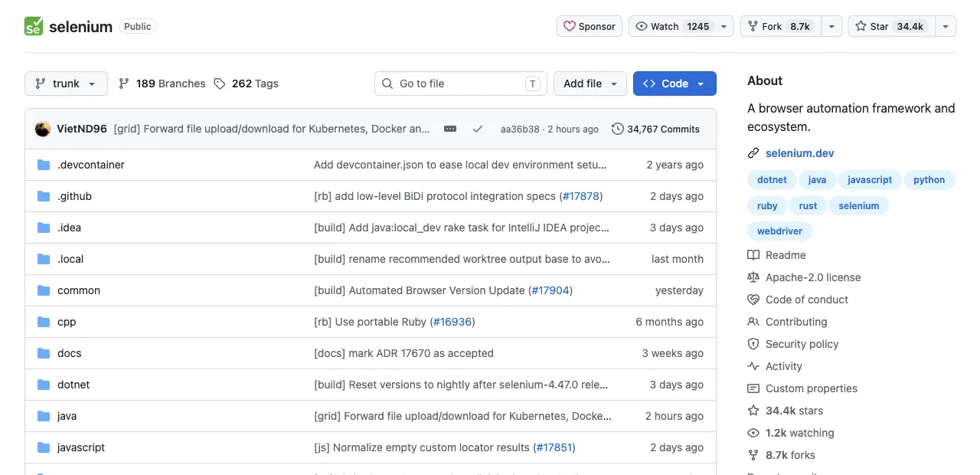View the 189 Branches link
The height and width of the screenshot is (475, 980).
(162, 84)
